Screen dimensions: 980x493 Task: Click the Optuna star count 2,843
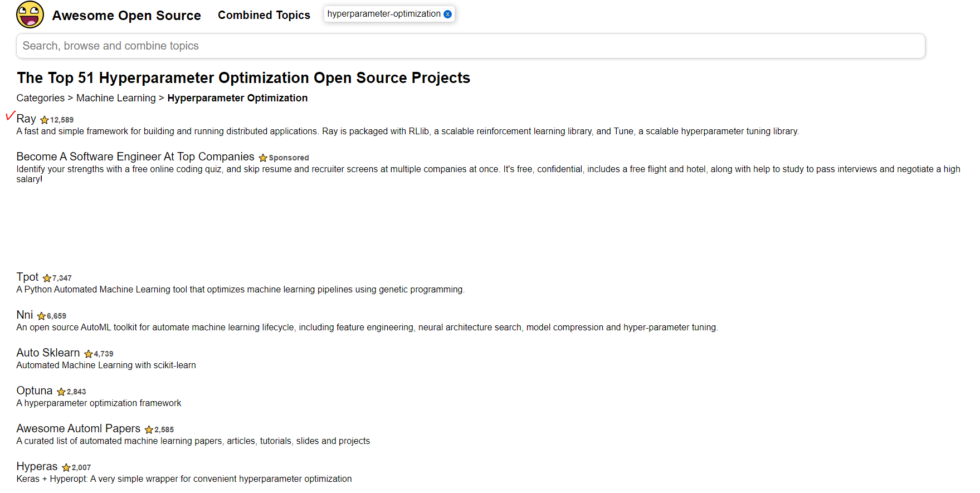click(76, 392)
